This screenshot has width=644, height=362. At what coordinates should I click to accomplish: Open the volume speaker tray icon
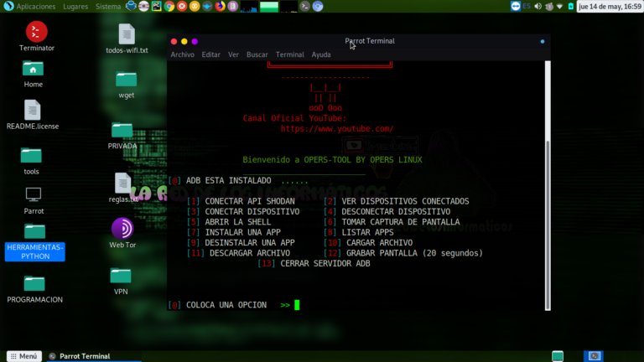point(538,6)
